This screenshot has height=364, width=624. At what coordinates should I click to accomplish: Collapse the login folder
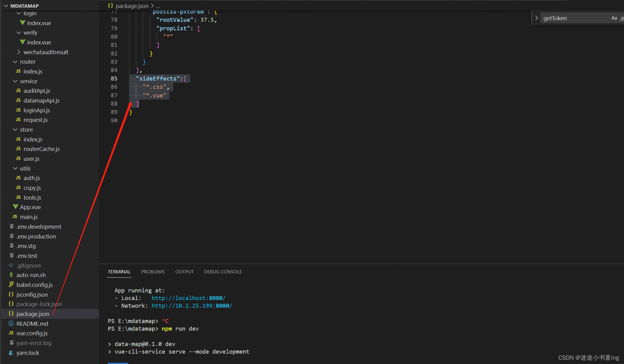coord(19,13)
